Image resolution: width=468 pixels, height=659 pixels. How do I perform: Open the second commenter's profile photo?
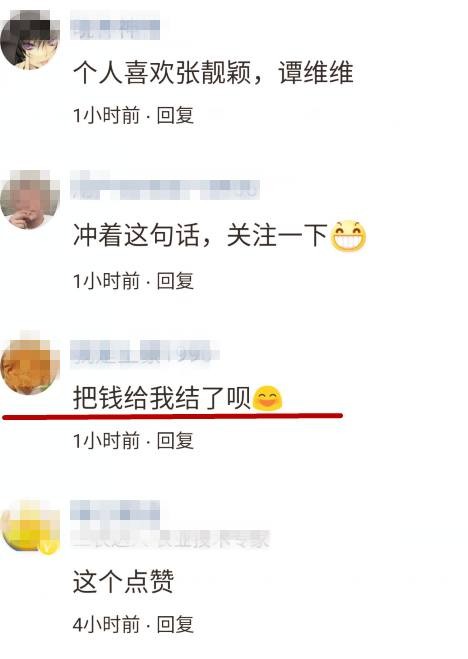coord(29,200)
